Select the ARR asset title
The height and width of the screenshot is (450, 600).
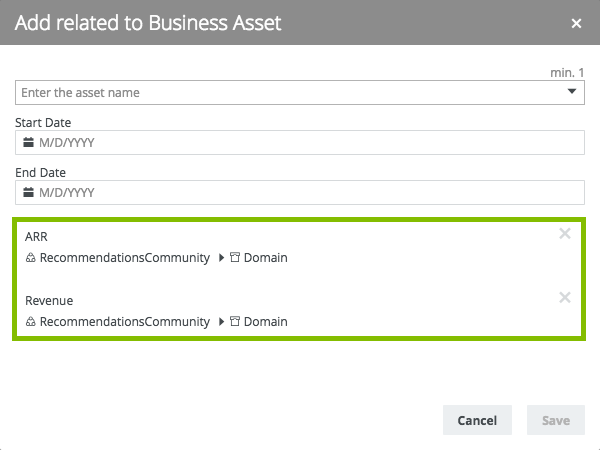(x=37, y=237)
